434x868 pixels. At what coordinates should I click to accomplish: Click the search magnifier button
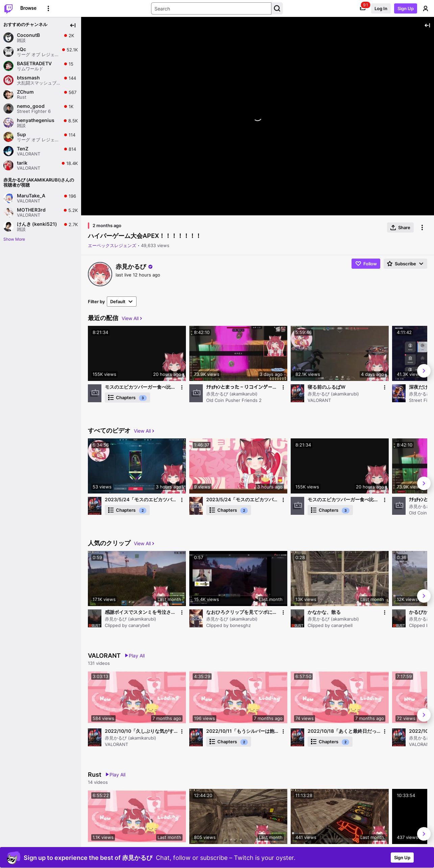pos(277,8)
